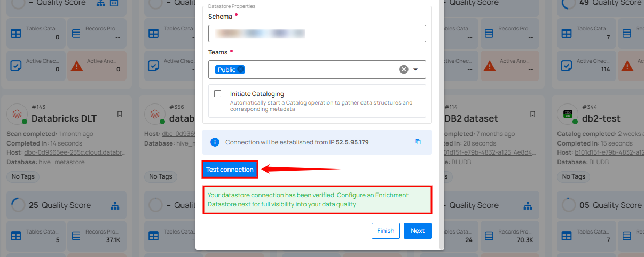Click the Tables Cataloged icon on card #356
Screen dimensions: 644x257
click(154, 235)
